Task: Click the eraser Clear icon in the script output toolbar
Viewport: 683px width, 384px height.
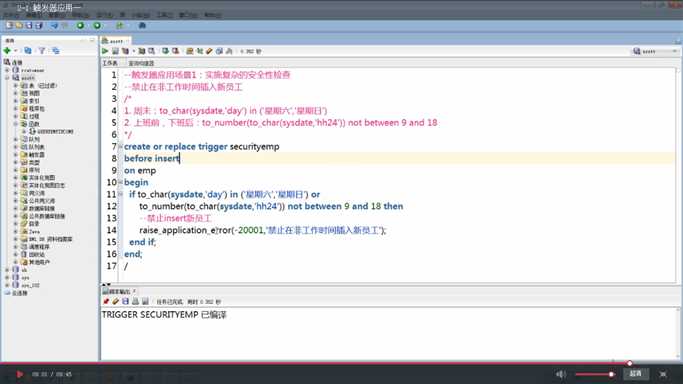Action: coord(115,301)
